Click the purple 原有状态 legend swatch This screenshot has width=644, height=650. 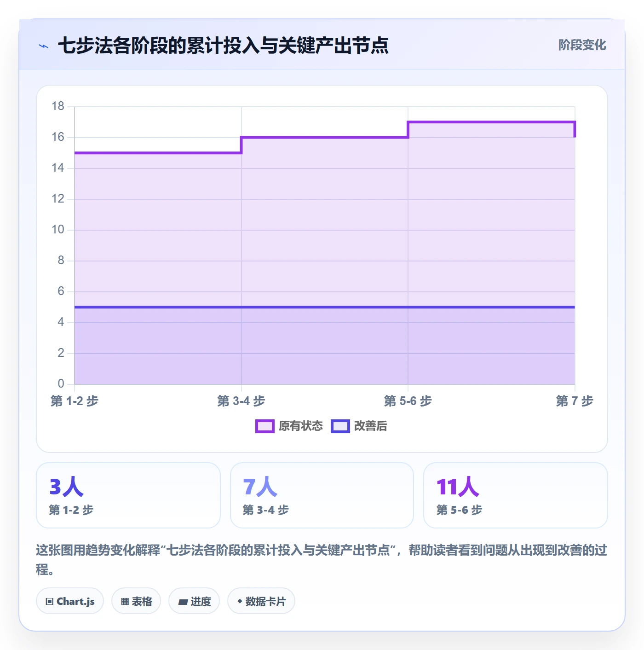tap(265, 426)
